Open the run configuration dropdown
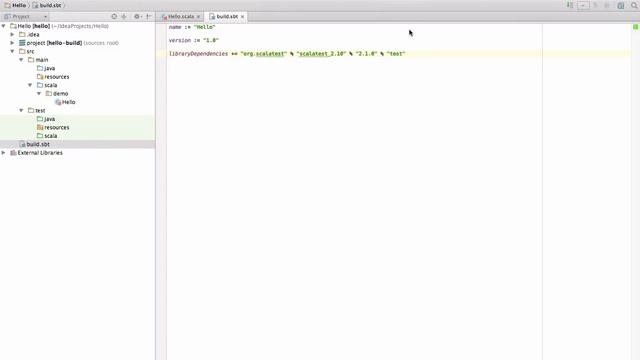Image resolution: width=640 pixels, height=360 pixels. point(583,5)
